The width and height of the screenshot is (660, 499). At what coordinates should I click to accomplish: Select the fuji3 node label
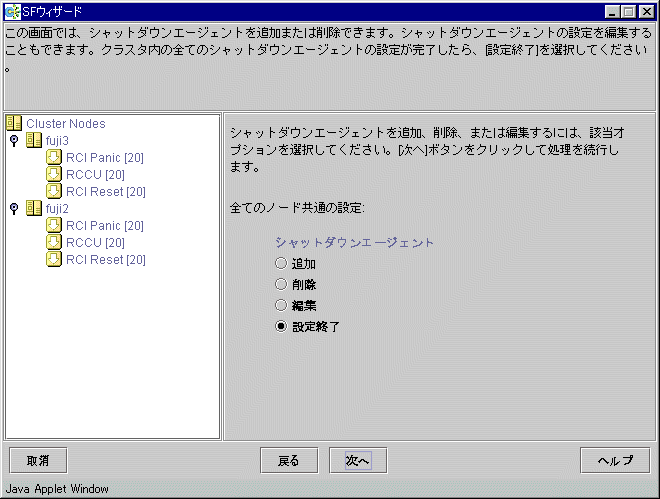pyautogui.click(x=57, y=141)
